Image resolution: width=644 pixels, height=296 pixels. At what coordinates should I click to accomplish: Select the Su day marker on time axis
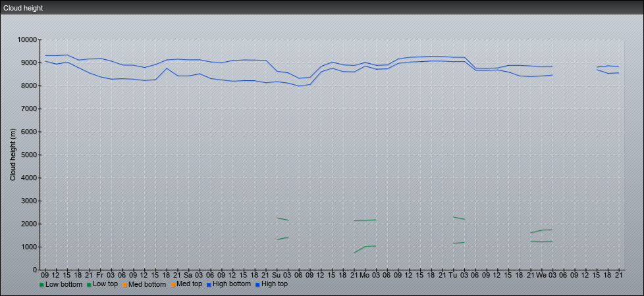(276, 274)
